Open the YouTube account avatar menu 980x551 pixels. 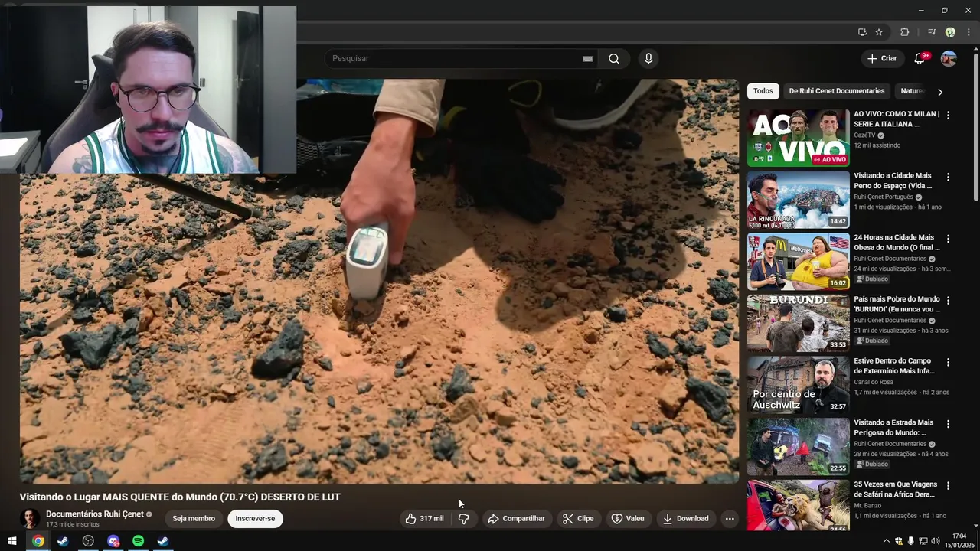(949, 59)
